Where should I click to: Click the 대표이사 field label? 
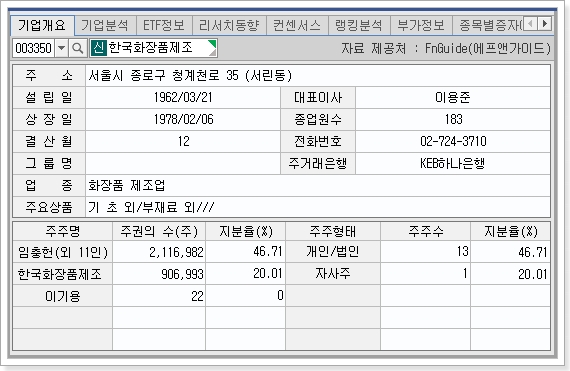coord(318,97)
